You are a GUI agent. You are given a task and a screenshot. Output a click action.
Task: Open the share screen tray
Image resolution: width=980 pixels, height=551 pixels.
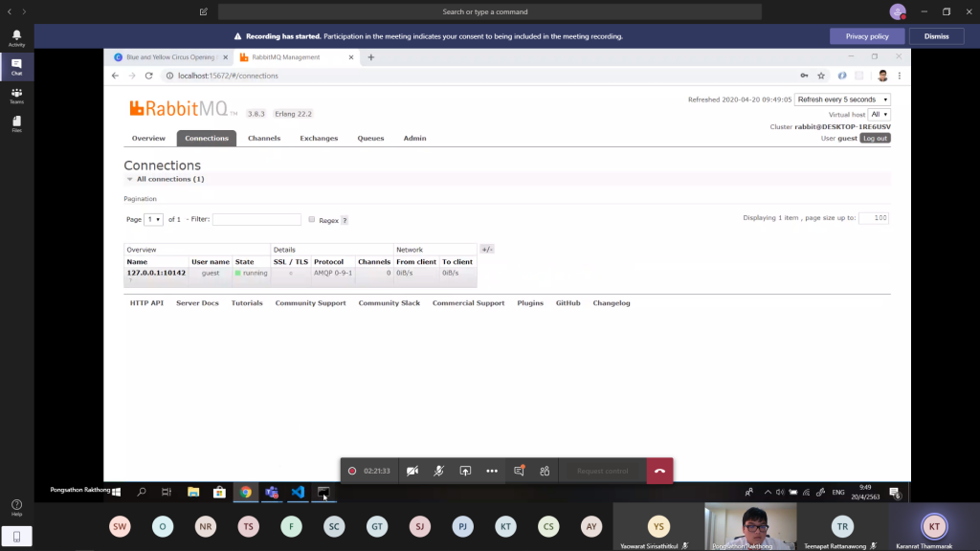coord(465,471)
